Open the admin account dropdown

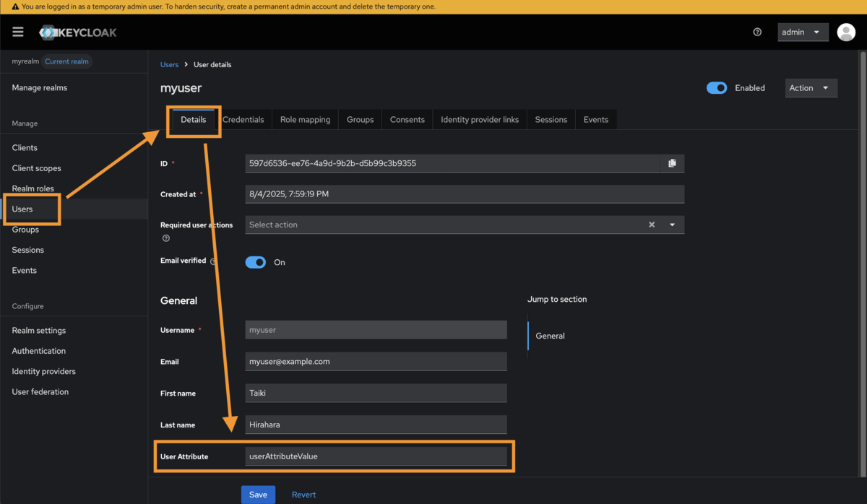803,32
